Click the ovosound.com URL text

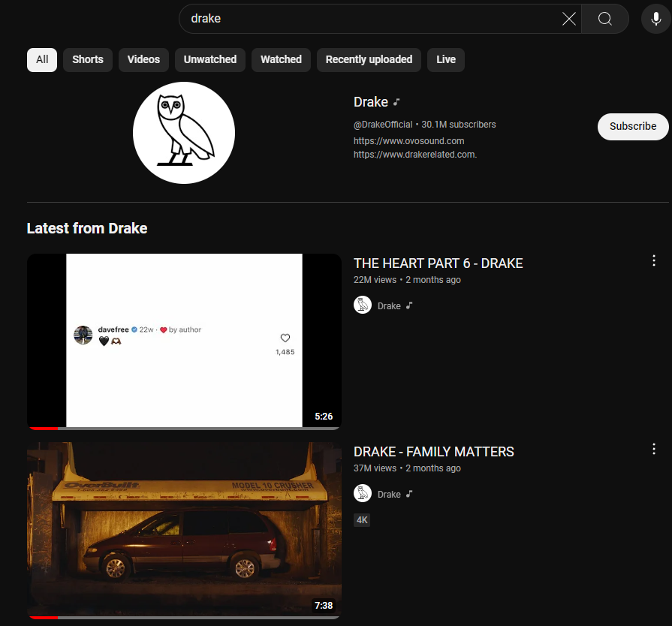[409, 141]
